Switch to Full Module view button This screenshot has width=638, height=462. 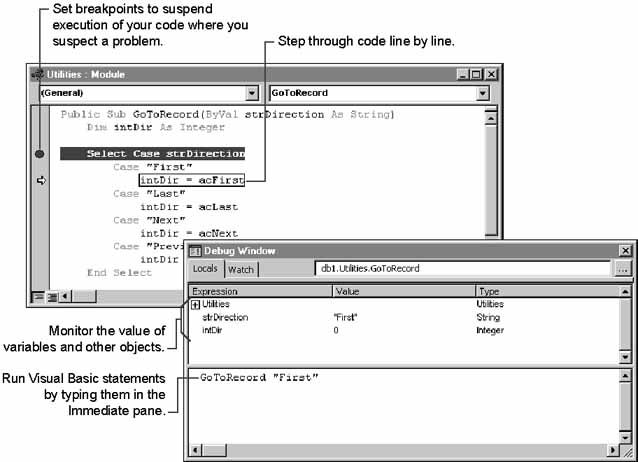tap(52, 296)
